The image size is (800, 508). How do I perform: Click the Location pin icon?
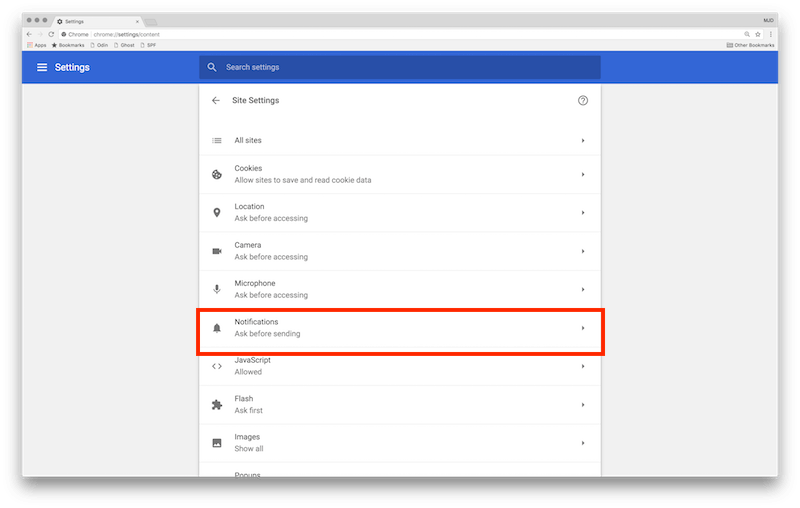click(x=217, y=213)
